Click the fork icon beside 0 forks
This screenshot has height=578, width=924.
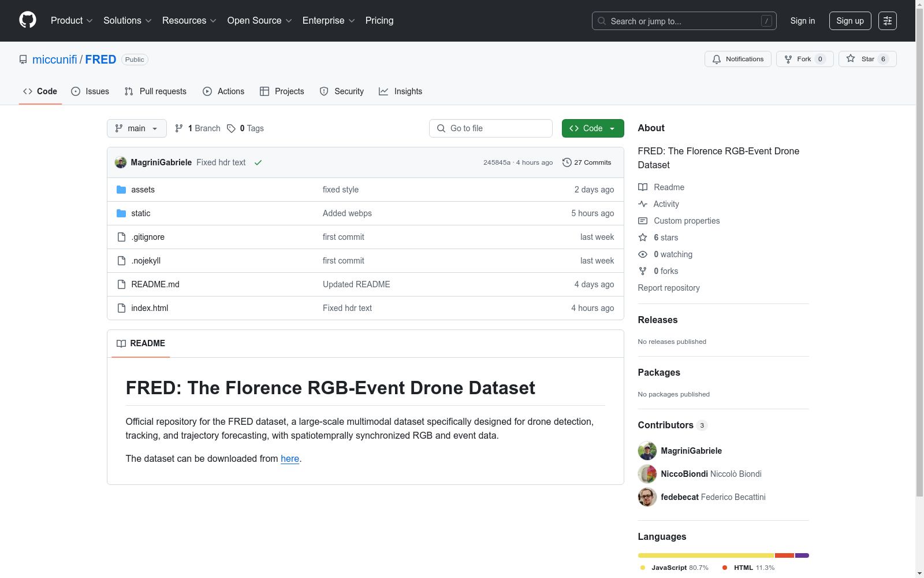pos(643,271)
